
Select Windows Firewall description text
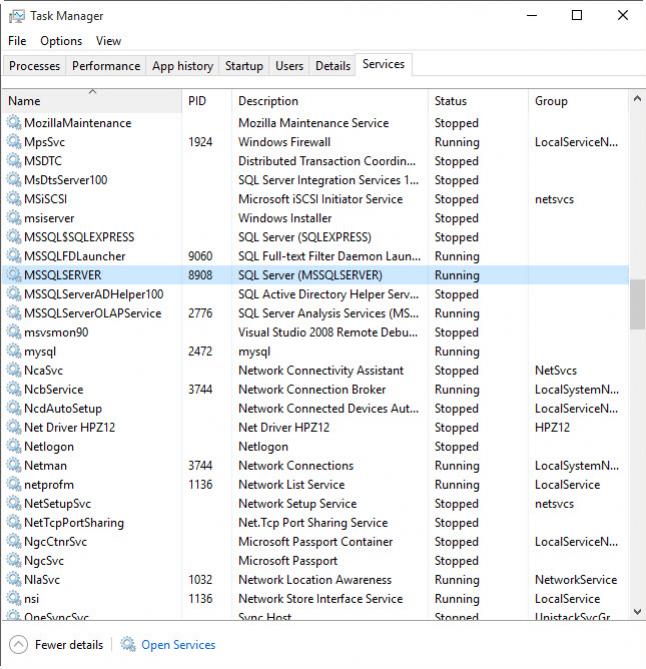[x=284, y=142]
